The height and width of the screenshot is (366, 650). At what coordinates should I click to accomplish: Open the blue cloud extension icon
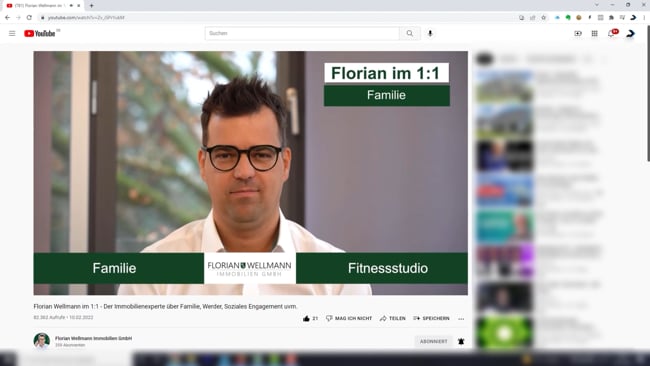(x=558, y=17)
